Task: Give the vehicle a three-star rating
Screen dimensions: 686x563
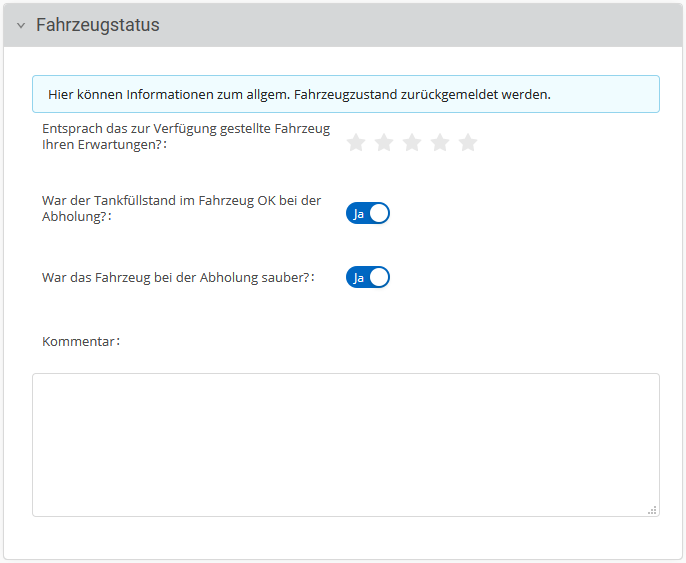Action: point(412,143)
